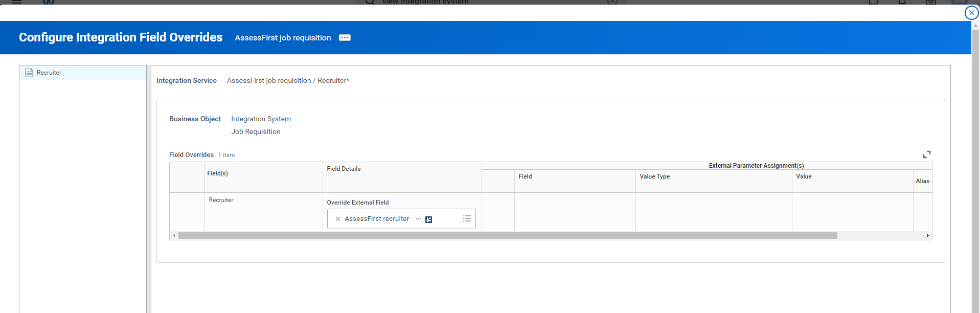Select Recruiter in the left service list
Image resolution: width=980 pixels, height=313 pixels.
49,73
